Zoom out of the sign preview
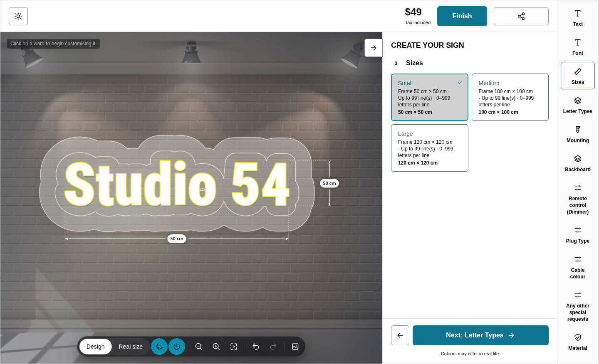The height and width of the screenshot is (364, 599). pyautogui.click(x=199, y=347)
